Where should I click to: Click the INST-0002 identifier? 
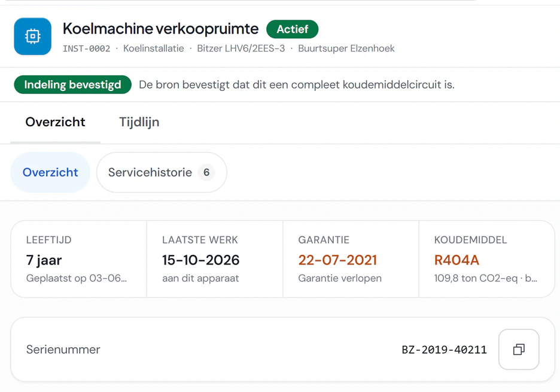86,48
